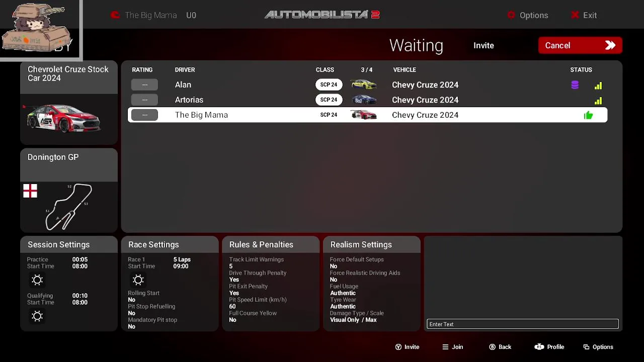Click Artorias' blue car livery icon
This screenshot has height=362, width=644.
click(x=363, y=100)
